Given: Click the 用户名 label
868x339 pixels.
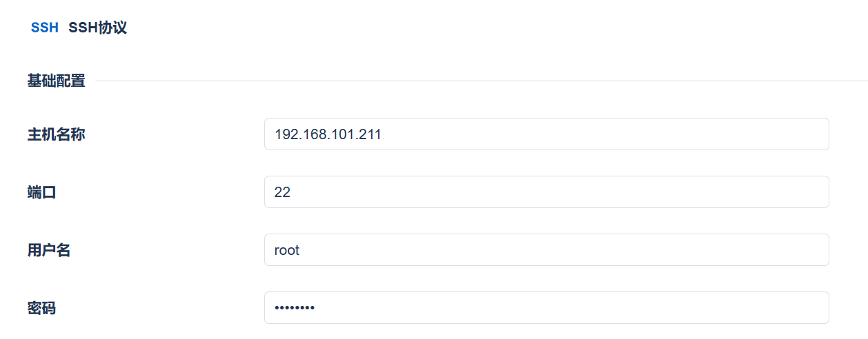Looking at the screenshot, I should 49,249.
